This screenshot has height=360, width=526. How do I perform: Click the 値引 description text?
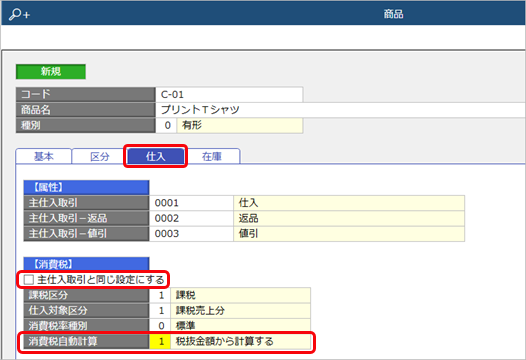tap(248, 234)
